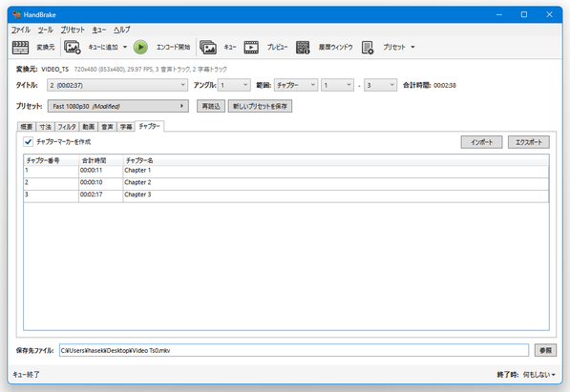Click the エンコード開始 toolbar label
Viewport: 570px width, 392px height.
(173, 48)
